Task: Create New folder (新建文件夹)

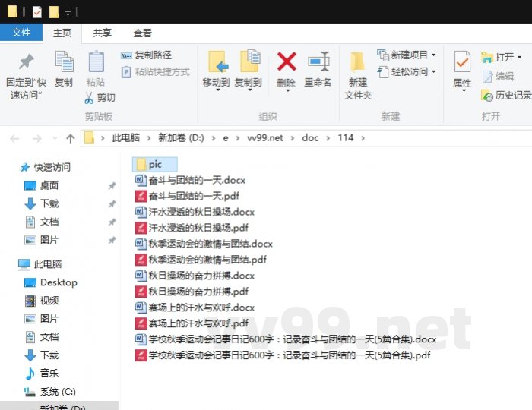Action: pyautogui.click(x=358, y=76)
